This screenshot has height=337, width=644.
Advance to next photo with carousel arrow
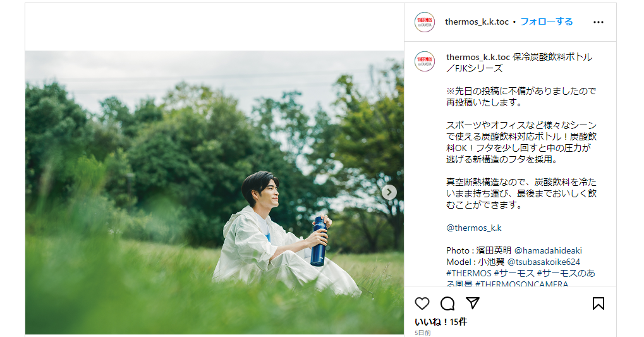(x=389, y=192)
